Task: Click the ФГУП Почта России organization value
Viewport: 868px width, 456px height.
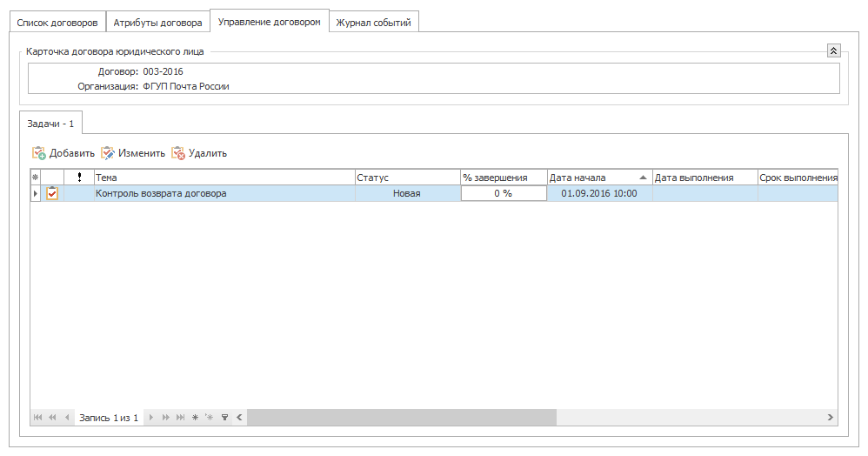Action: pyautogui.click(x=186, y=86)
